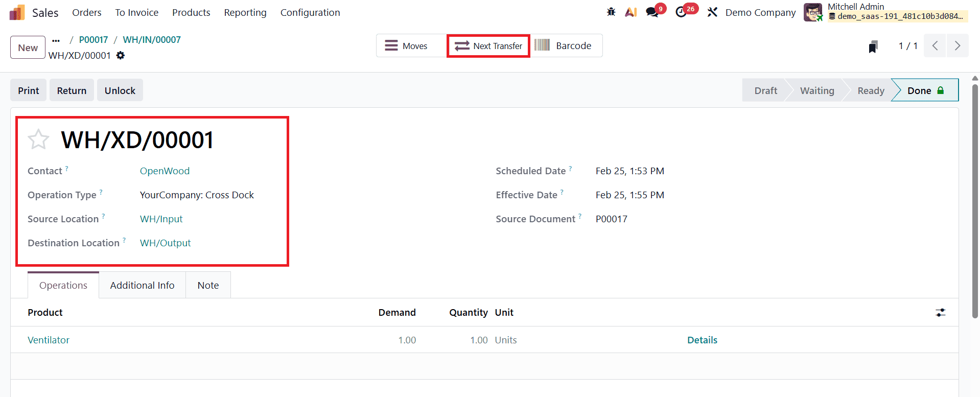Create a New record button
Image resolution: width=980 pixels, height=397 pixels.
pos(28,48)
